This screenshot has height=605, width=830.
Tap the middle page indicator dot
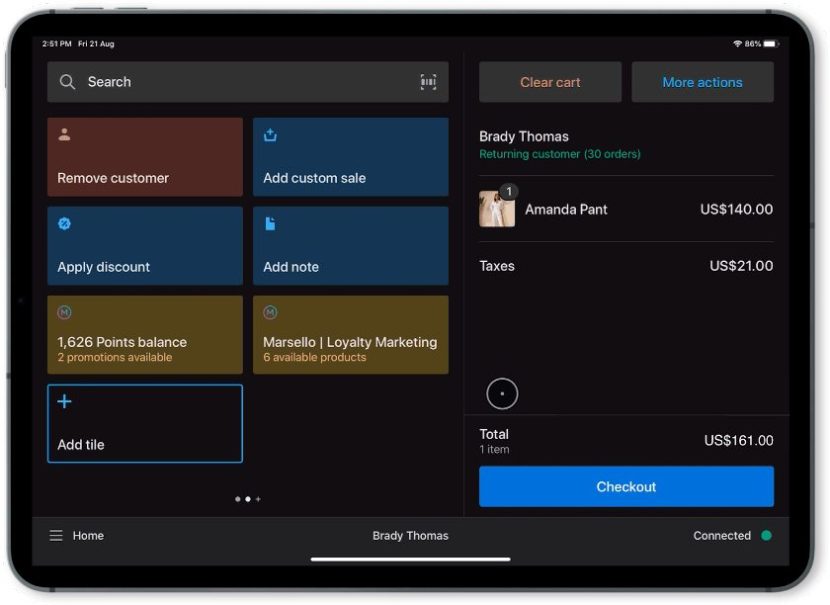click(248, 499)
